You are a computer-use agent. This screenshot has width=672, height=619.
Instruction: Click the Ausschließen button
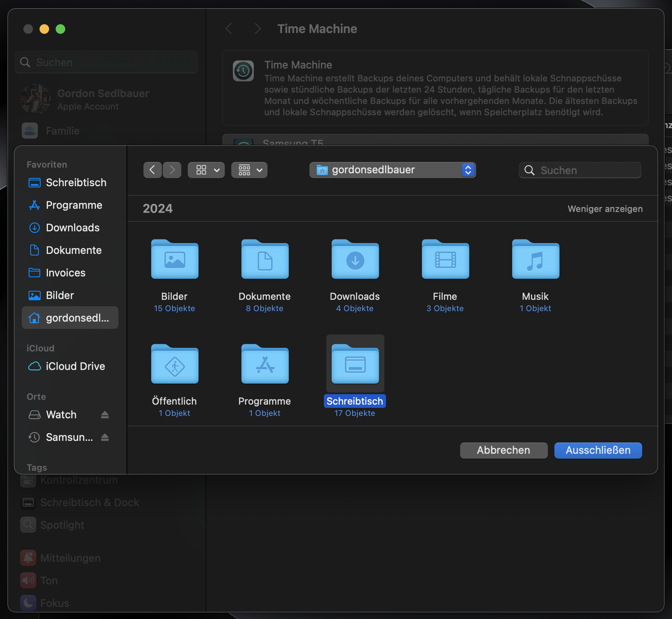click(x=598, y=450)
